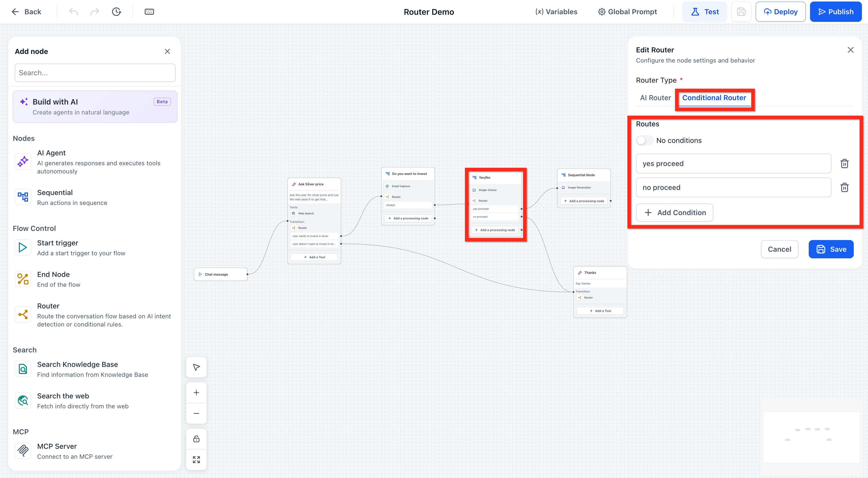Open the Variables menu
This screenshot has height=478, width=868.
click(x=556, y=12)
